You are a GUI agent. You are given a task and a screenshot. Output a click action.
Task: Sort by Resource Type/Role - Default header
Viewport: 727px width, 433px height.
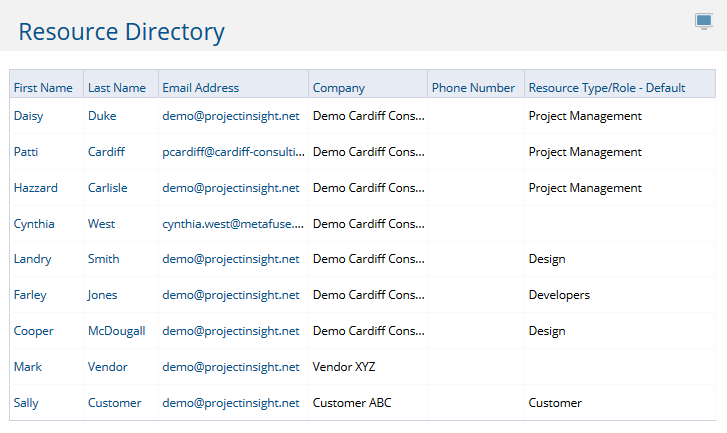click(606, 88)
